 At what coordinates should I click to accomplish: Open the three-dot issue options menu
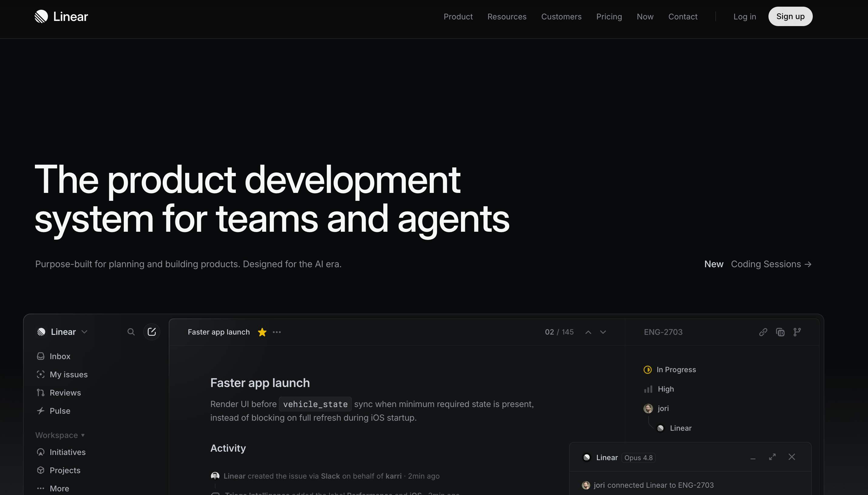click(277, 332)
